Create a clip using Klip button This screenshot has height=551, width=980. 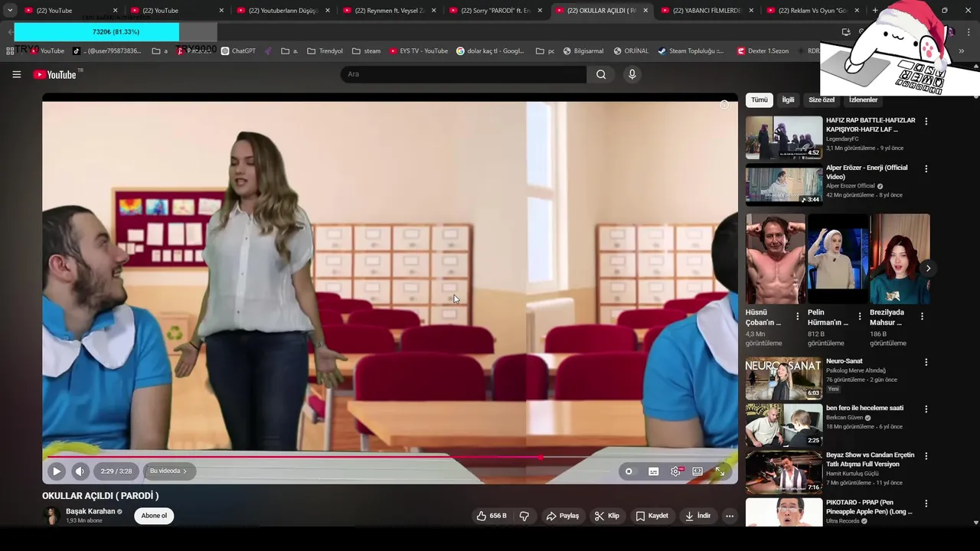606,516
